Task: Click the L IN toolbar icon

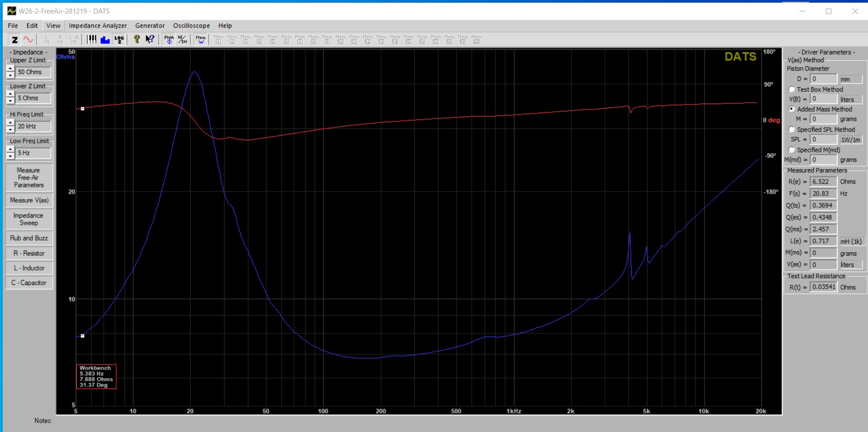Action: click(47, 40)
